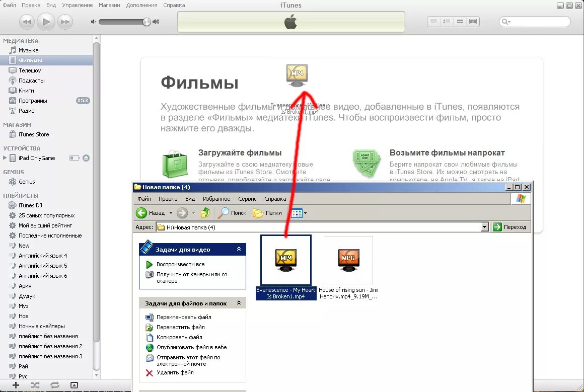Click Получить от камеры или со сканера

pyautogui.click(x=192, y=278)
